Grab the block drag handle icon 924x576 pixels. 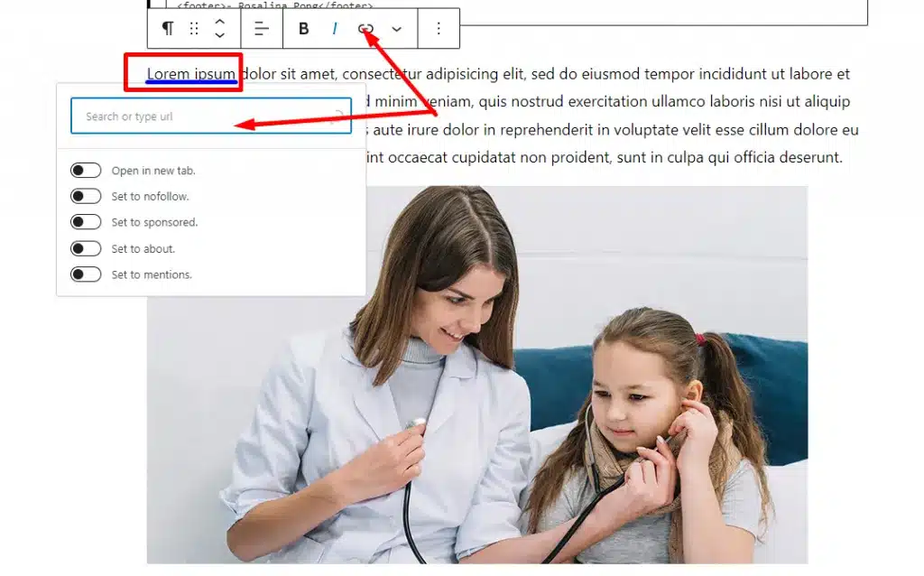(x=193, y=28)
